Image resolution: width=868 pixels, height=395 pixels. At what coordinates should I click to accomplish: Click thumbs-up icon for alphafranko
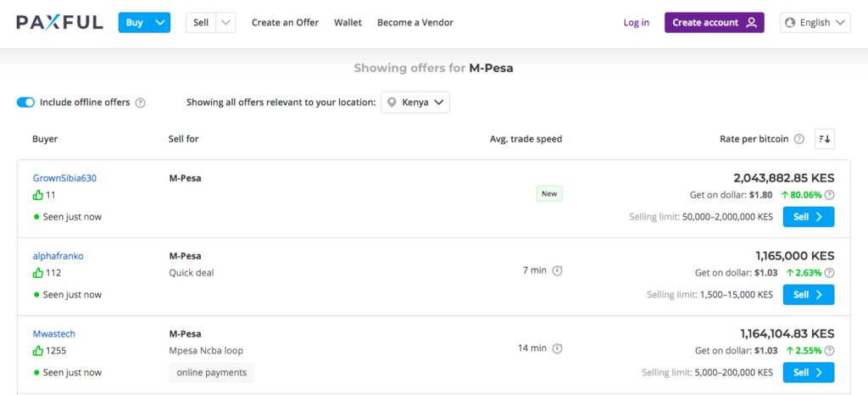point(37,273)
